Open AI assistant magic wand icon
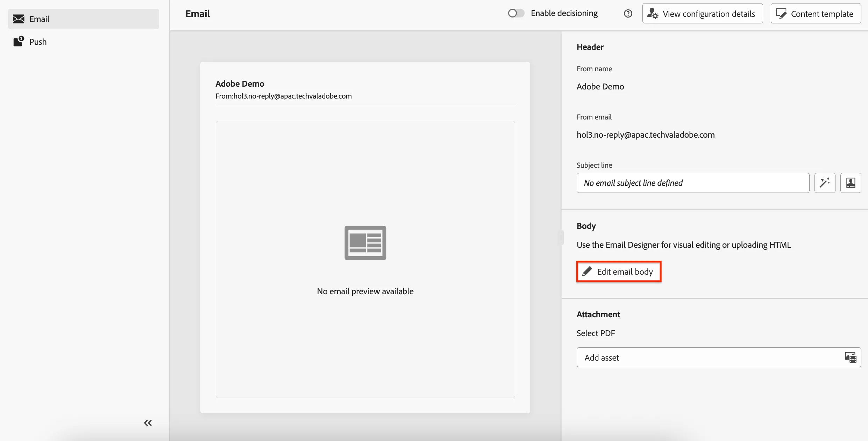This screenshot has height=441, width=868. (825, 183)
